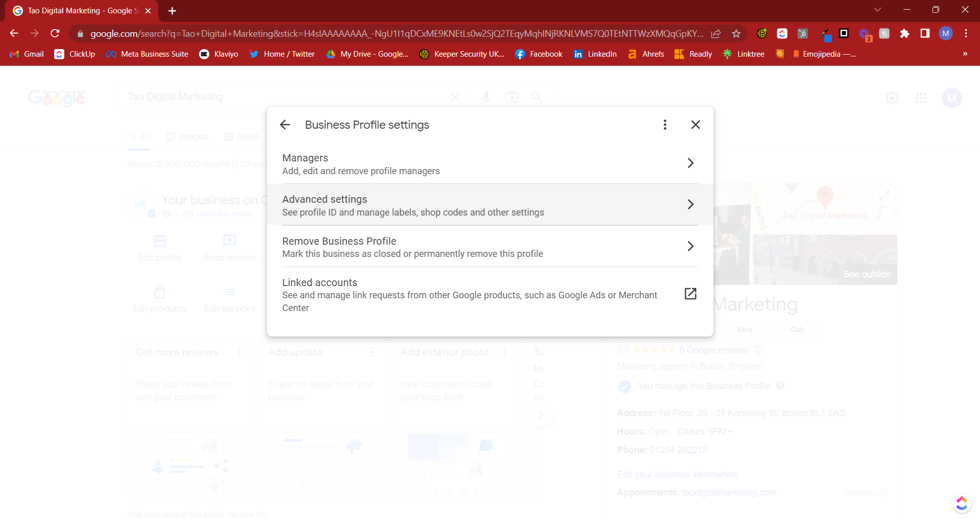Viewport: 980px width, 521px height.
Task: Open the Managers settings row
Action: [x=490, y=163]
